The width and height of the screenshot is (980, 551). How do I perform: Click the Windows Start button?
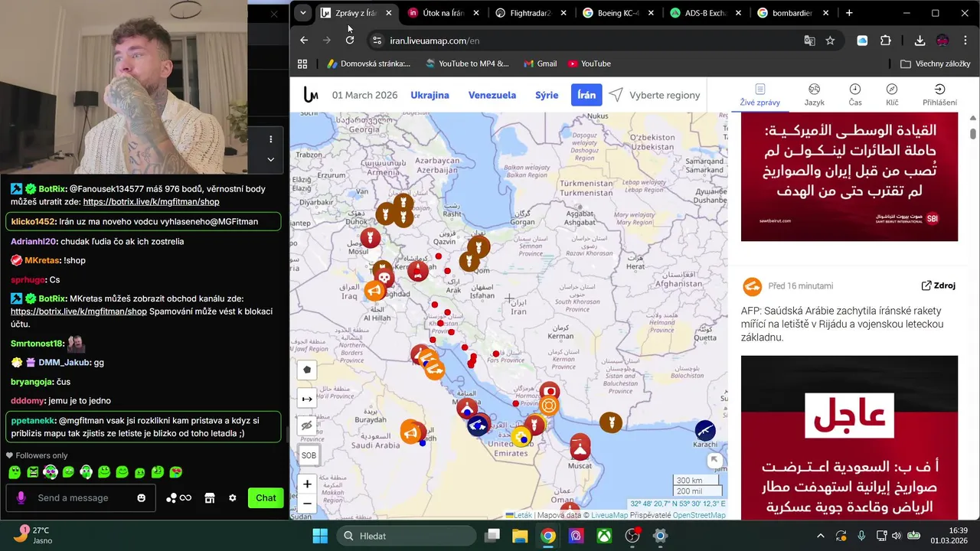[320, 536]
